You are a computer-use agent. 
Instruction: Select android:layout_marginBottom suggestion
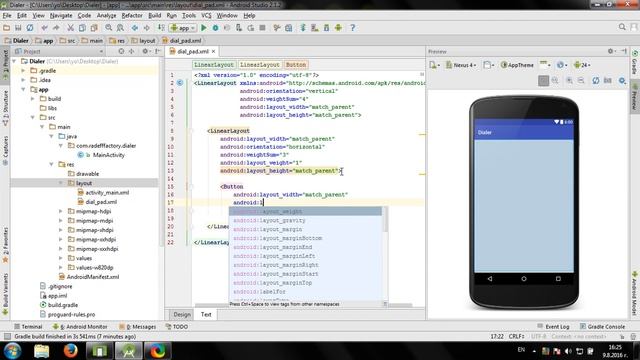(305, 238)
